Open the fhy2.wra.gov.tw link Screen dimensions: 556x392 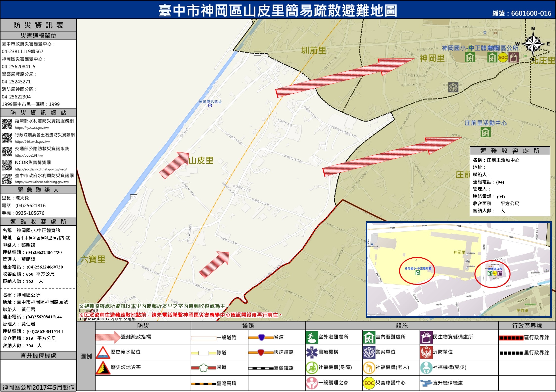32,128
